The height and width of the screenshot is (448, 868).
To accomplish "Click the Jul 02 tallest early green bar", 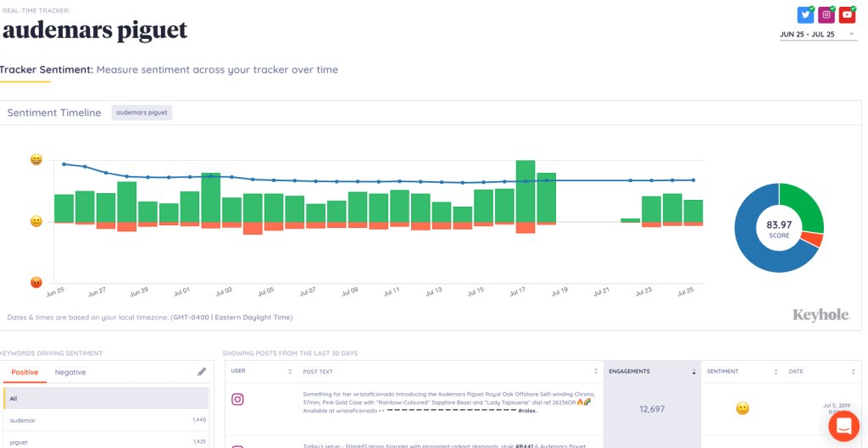I will tap(211, 197).
